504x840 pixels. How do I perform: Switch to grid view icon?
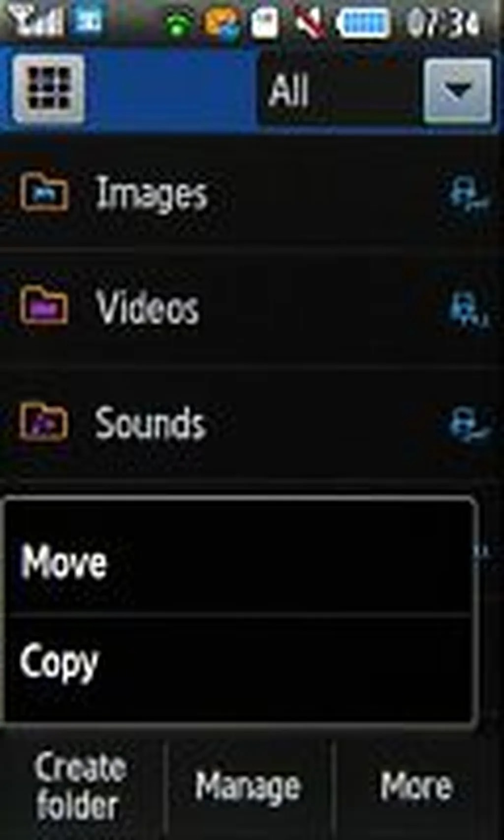48,89
